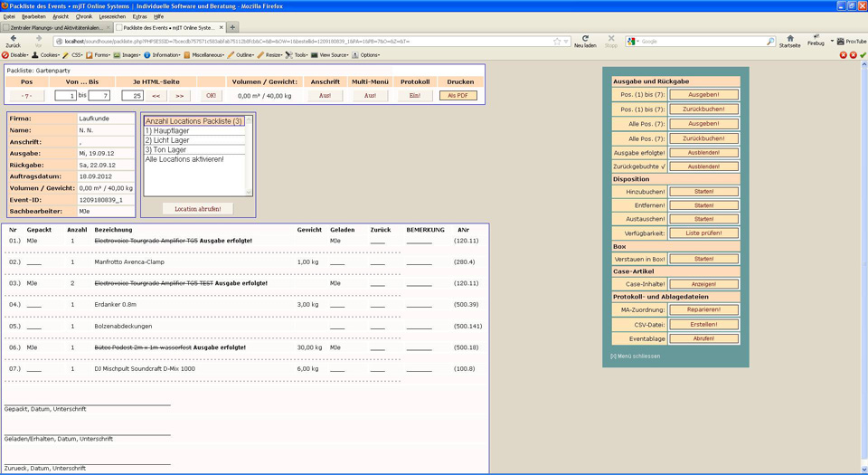Switch to Zentraler Planungs- und Aktivitätenkalender tab

tap(56, 27)
